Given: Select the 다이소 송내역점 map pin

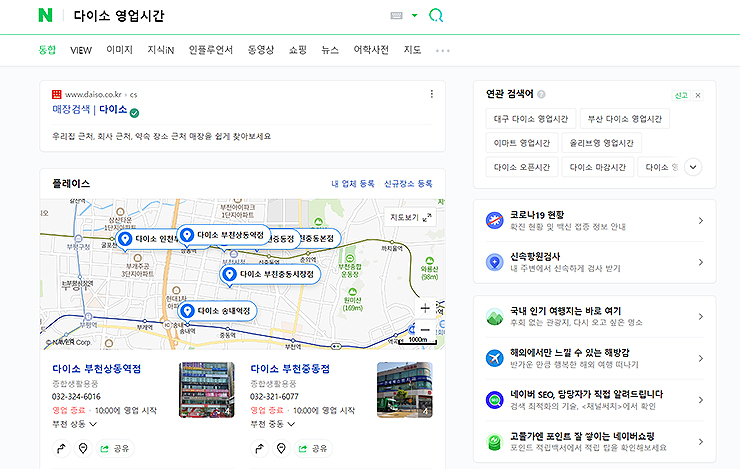Looking at the screenshot, I should pos(218,311).
